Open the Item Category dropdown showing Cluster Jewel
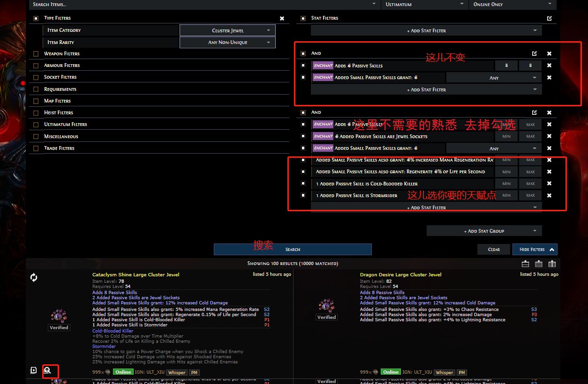This screenshot has width=588, height=384. pyautogui.click(x=227, y=30)
